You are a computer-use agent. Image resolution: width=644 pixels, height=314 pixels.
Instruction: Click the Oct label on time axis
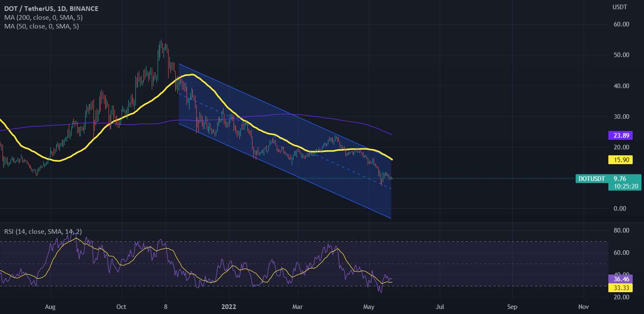point(121,307)
